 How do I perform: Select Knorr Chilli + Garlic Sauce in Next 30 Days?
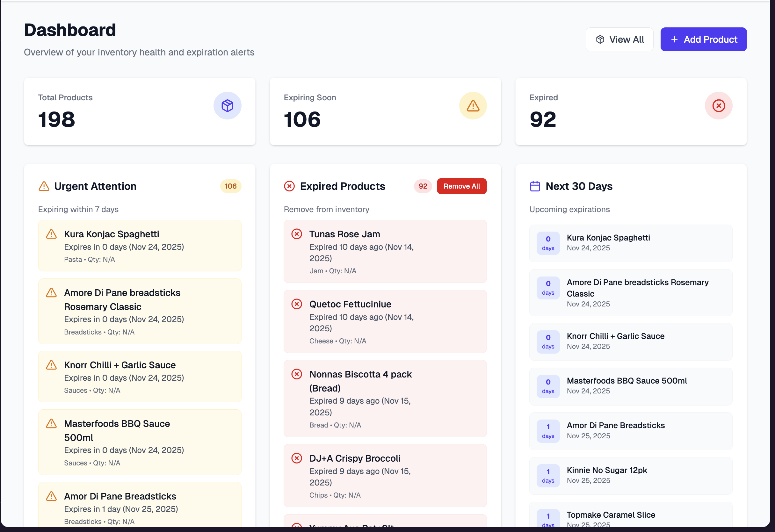click(x=631, y=342)
